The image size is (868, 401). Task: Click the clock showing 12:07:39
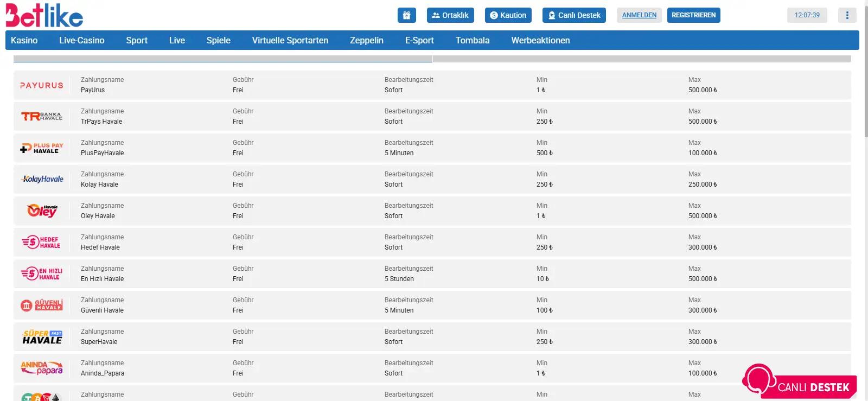(x=807, y=15)
